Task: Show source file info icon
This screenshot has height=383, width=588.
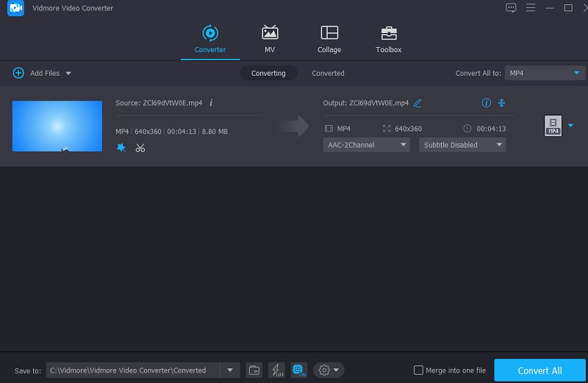Action: pos(211,103)
